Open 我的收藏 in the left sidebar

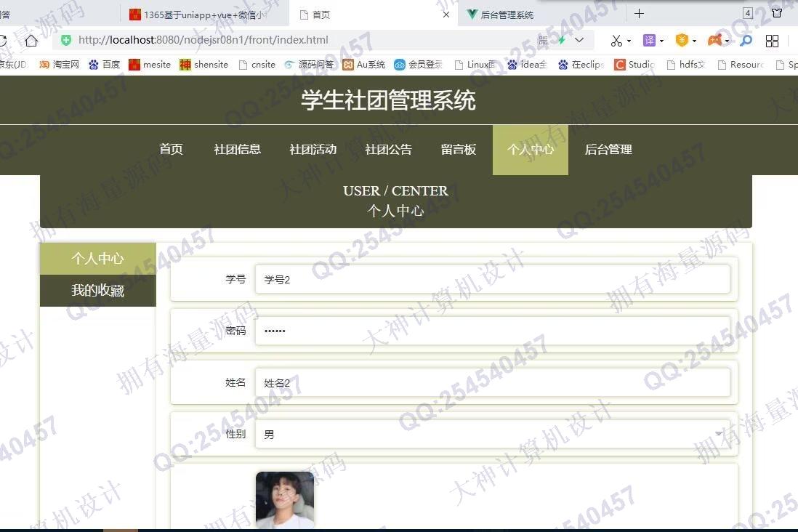coord(97,291)
